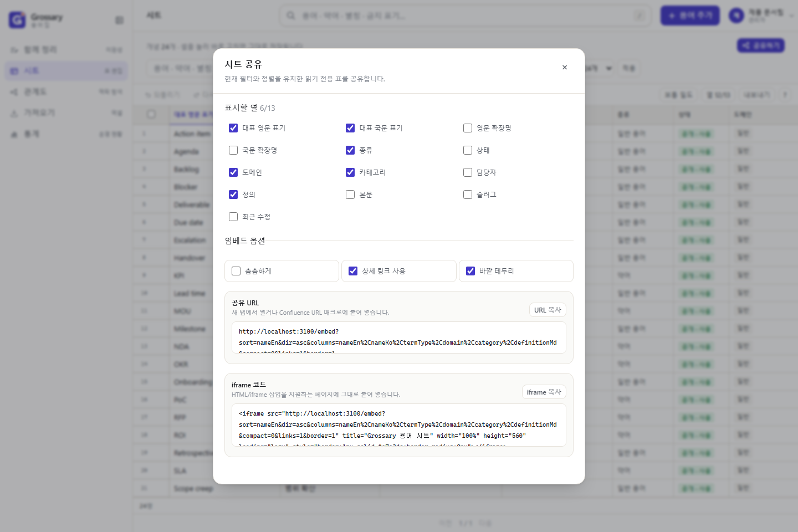Check the 본문 column checkbox
This screenshot has width=798, height=532.
(350, 195)
